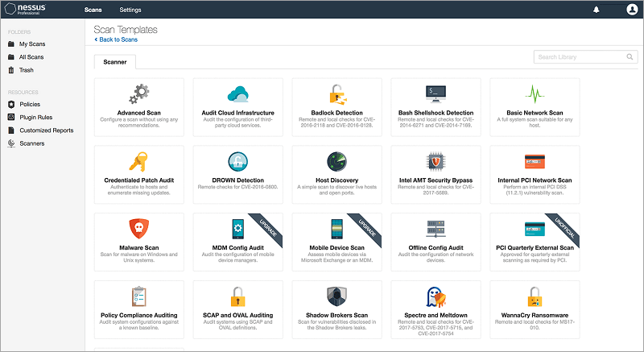Open Customized Reports in sidebar
The height and width of the screenshot is (352, 644).
(47, 130)
